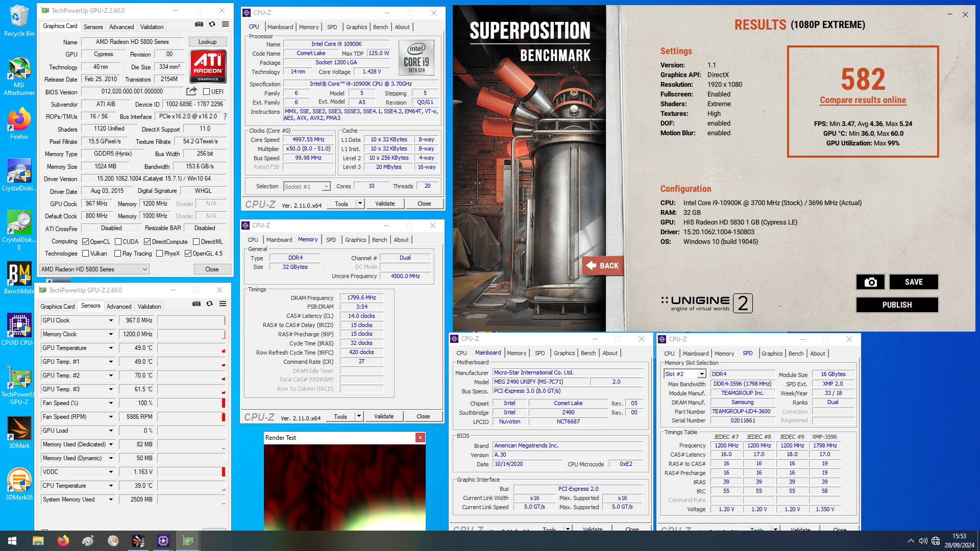Open AMD Radeon HD 5800 Series GPU selector
The width and height of the screenshot is (980, 551).
[94, 269]
